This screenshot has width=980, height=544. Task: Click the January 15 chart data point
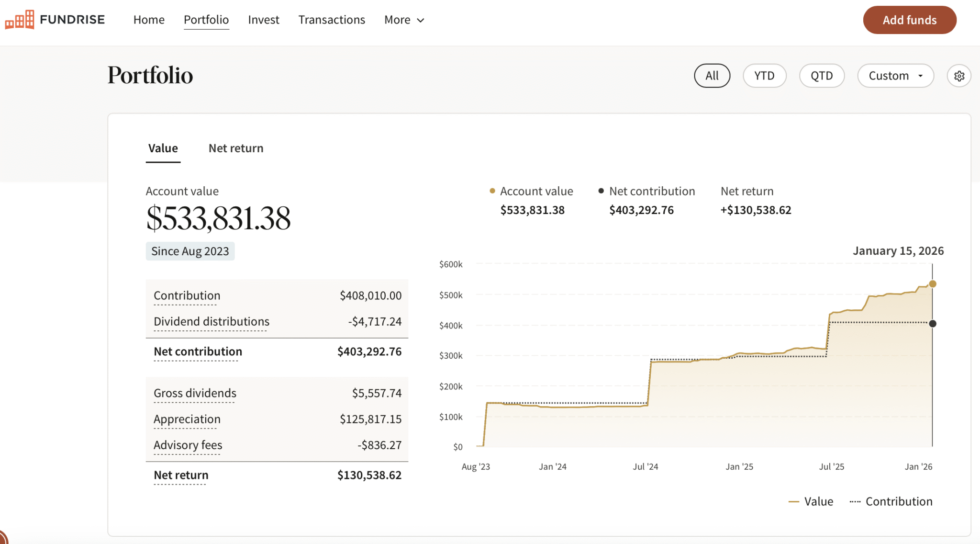tap(932, 283)
